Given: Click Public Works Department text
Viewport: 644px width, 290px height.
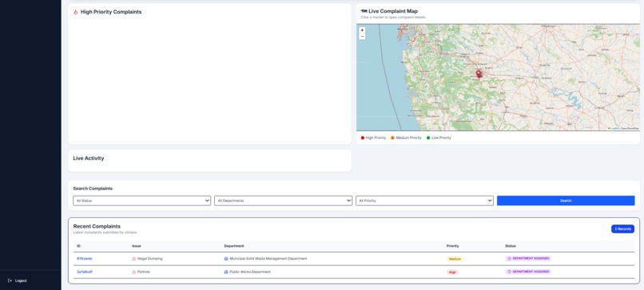Looking at the screenshot, I should click(x=250, y=272).
